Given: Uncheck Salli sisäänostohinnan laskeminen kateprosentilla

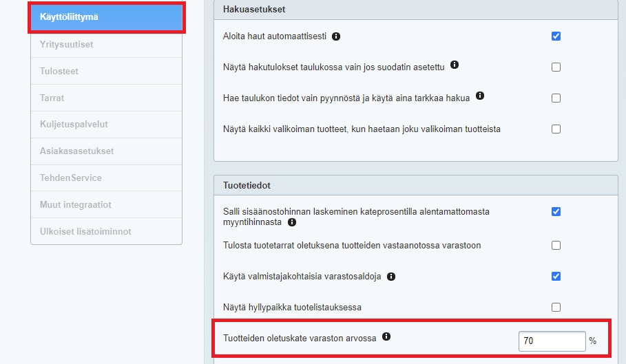Looking at the screenshot, I should point(556,212).
